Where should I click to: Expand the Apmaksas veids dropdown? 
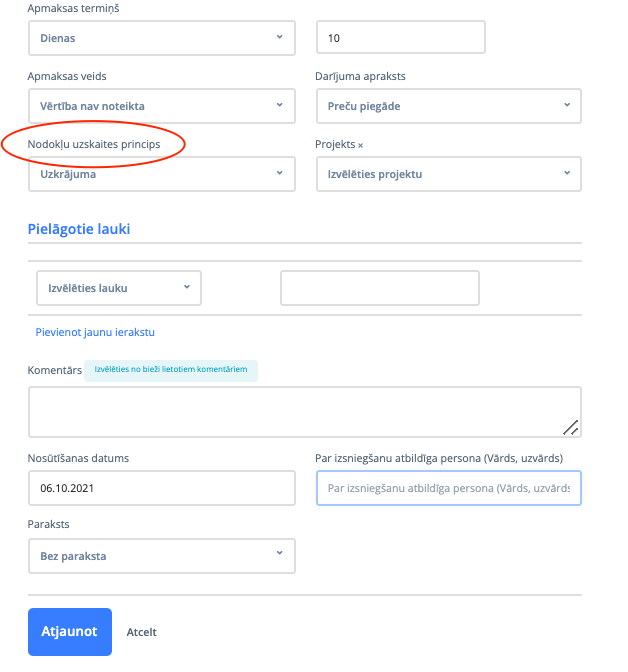click(x=161, y=106)
